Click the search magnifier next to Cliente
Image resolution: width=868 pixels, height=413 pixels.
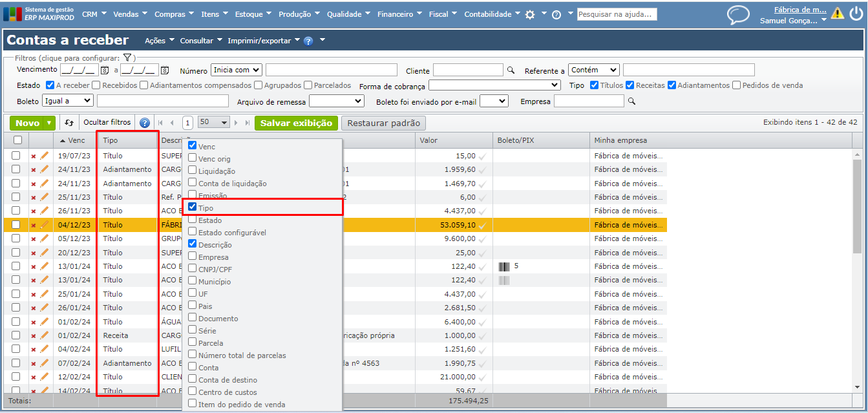point(511,70)
